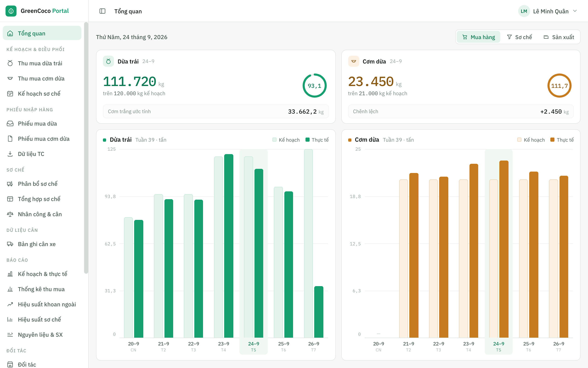Open Hiệu suất sơ chế bars icon

pos(10,319)
